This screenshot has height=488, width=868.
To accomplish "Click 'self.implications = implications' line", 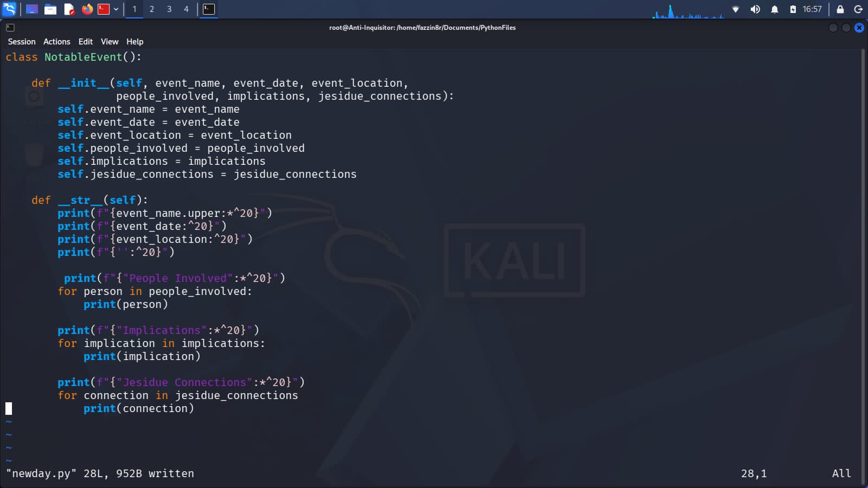I will (x=162, y=161).
